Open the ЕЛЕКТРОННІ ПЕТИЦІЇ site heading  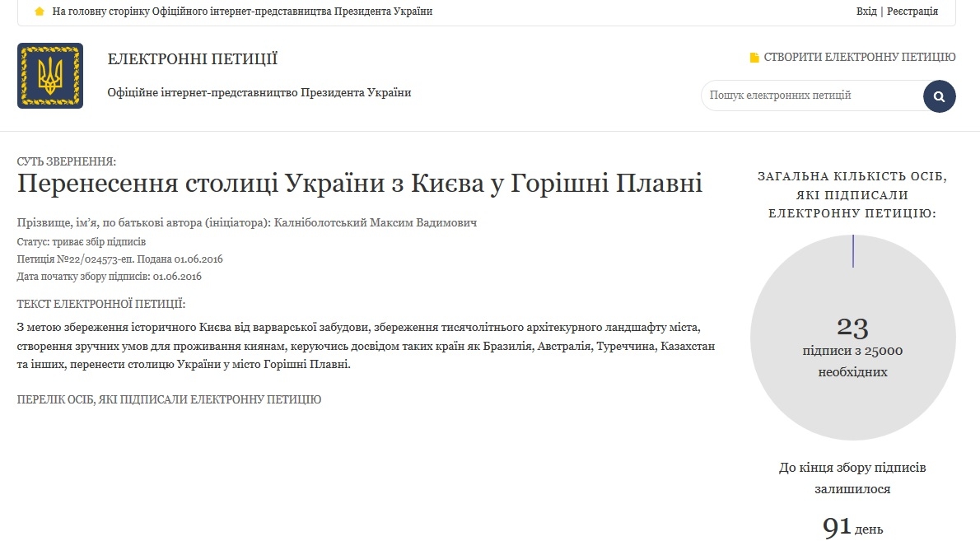[x=193, y=59]
